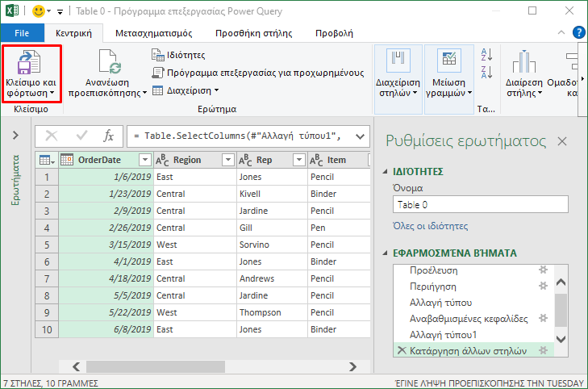Image resolution: width=588 pixels, height=389 pixels.
Task: Delete Κατάργηση άλλων στηλών step
Action: pos(402,351)
